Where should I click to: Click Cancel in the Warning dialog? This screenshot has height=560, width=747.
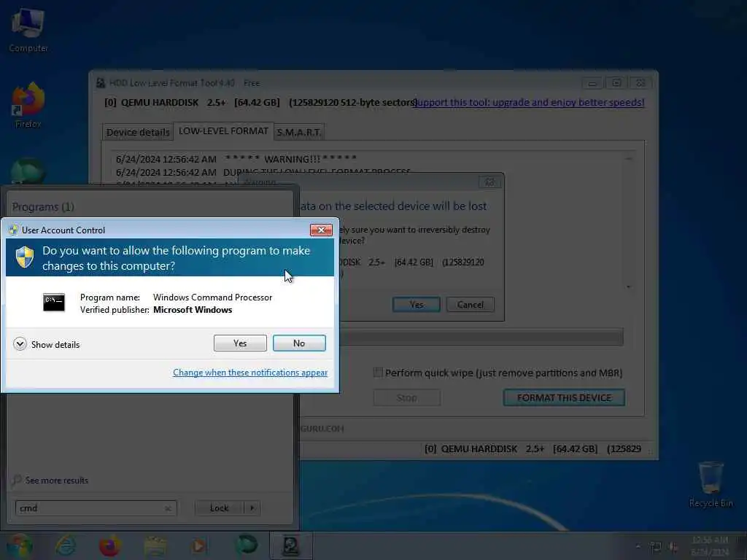click(471, 305)
